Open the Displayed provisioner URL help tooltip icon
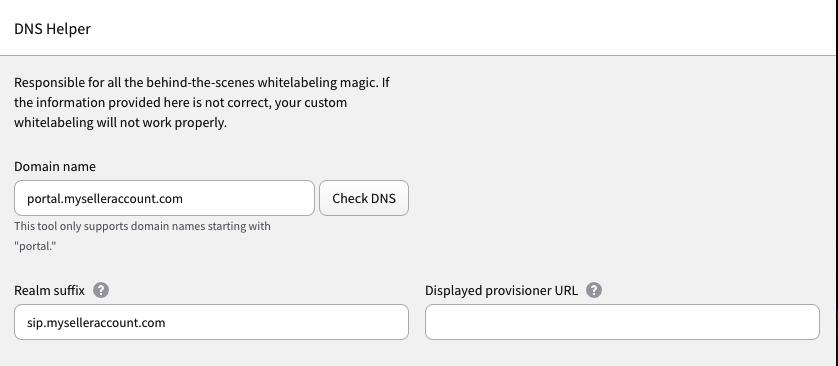This screenshot has height=366, width=838. click(x=594, y=290)
